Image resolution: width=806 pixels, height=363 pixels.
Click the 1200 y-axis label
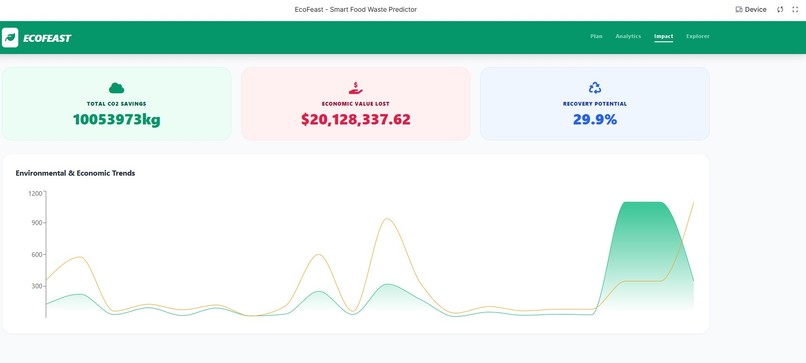point(35,194)
